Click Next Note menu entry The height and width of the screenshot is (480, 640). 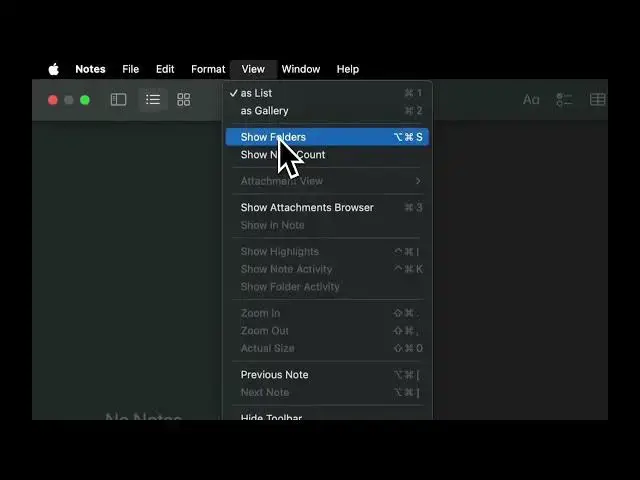coord(327,392)
